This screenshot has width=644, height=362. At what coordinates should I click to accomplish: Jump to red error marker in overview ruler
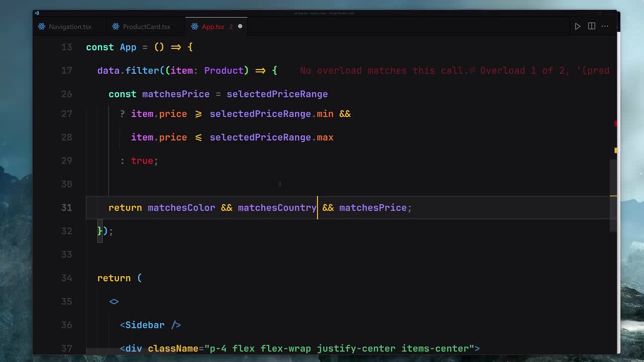(x=615, y=124)
